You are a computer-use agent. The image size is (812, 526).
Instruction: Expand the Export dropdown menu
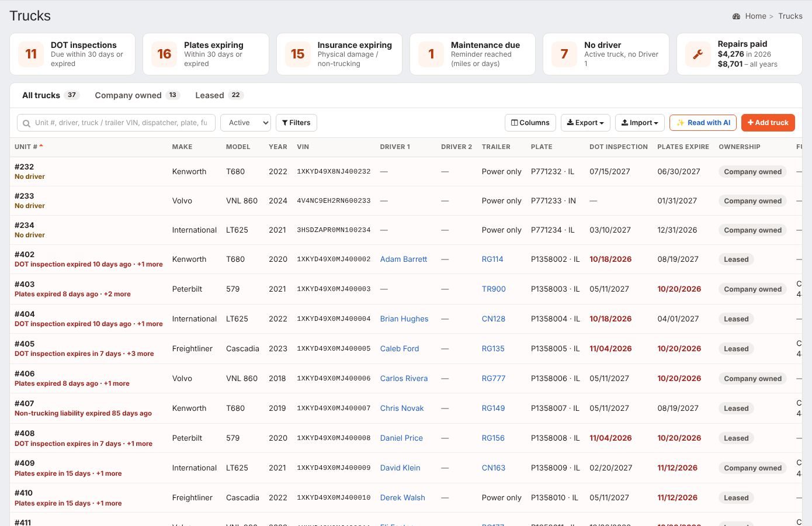(x=585, y=123)
